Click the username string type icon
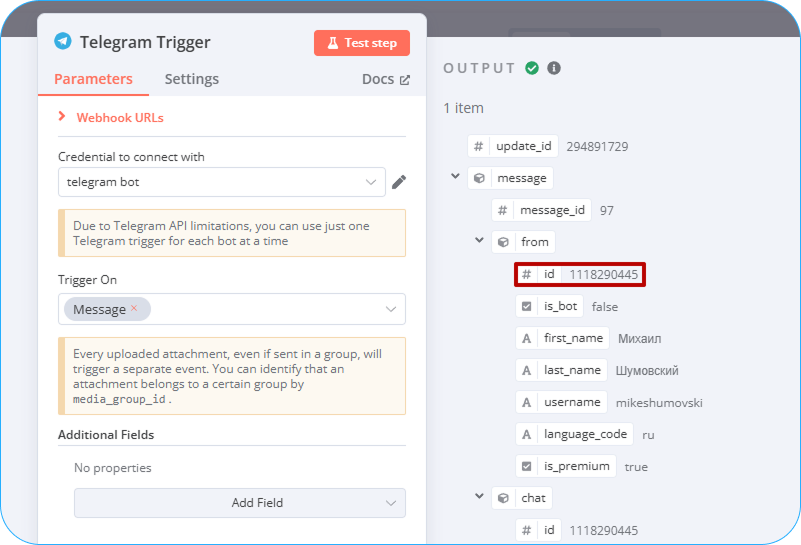 click(527, 402)
